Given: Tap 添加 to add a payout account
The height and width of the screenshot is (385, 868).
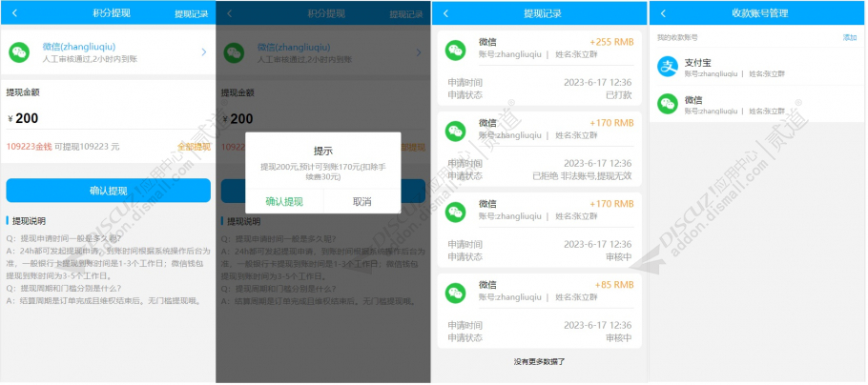Looking at the screenshot, I should pos(850,37).
